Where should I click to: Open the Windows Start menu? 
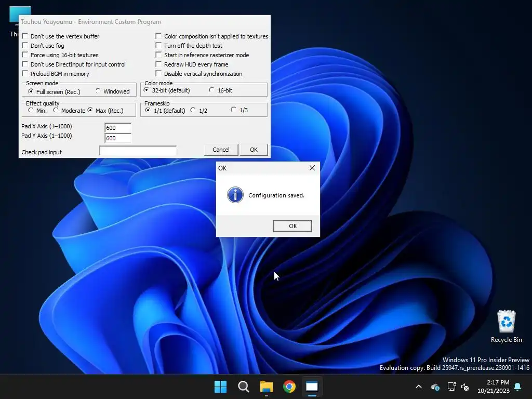[x=220, y=387]
